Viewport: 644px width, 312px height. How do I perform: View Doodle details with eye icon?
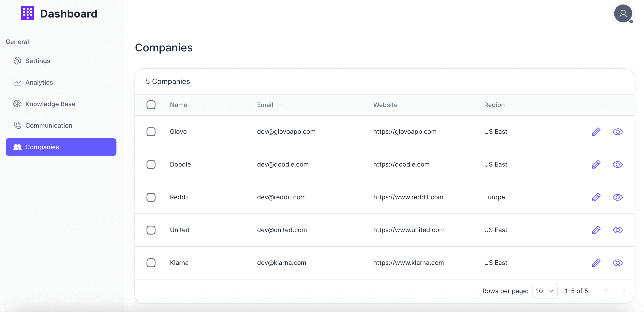tap(618, 164)
